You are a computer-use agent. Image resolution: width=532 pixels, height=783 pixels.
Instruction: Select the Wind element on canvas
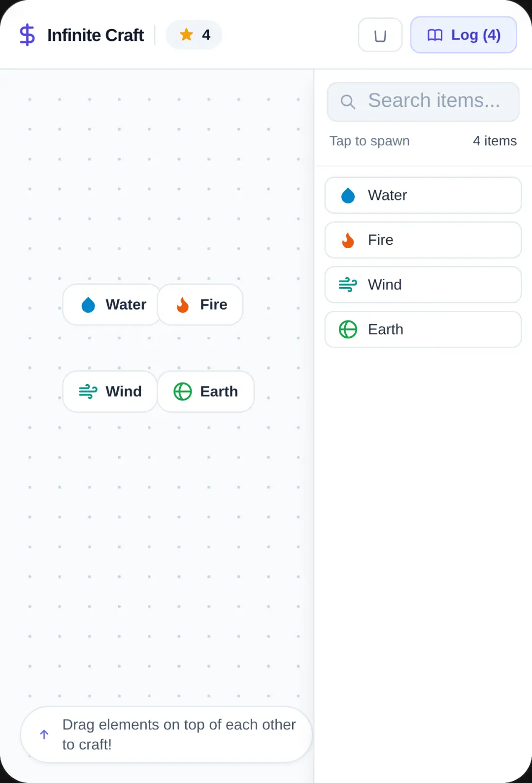point(110,391)
